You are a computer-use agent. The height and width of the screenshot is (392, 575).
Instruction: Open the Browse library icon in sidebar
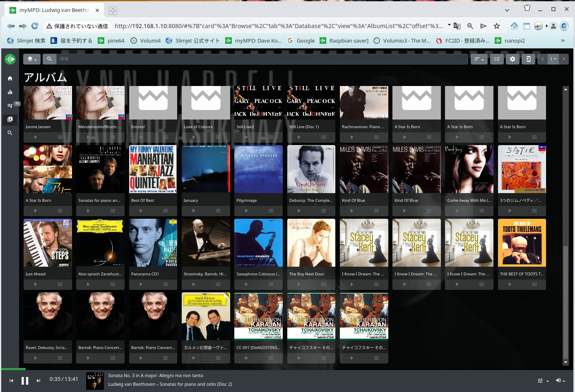[x=10, y=120]
